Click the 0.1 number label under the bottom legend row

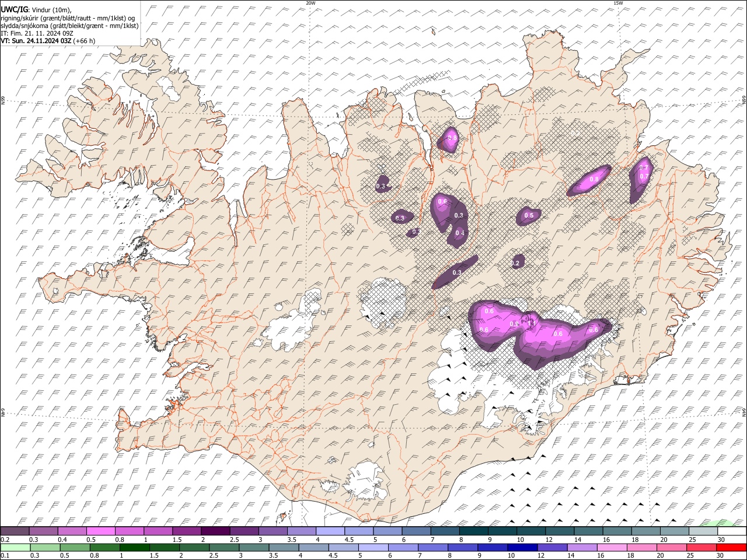[x=5, y=556]
